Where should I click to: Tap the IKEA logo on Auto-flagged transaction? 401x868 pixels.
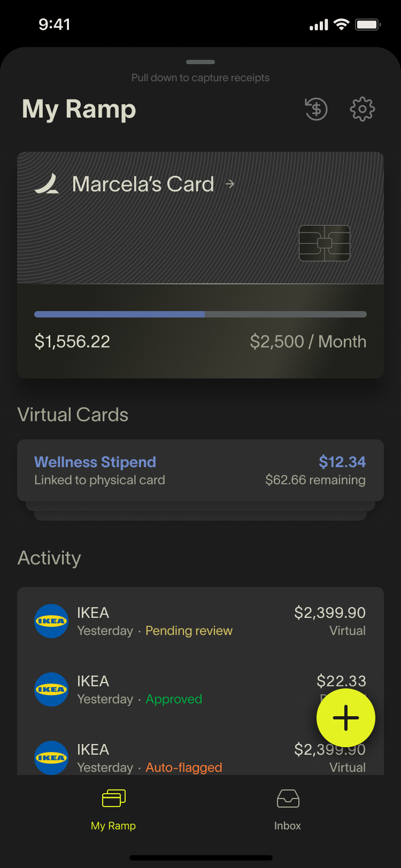(x=51, y=757)
